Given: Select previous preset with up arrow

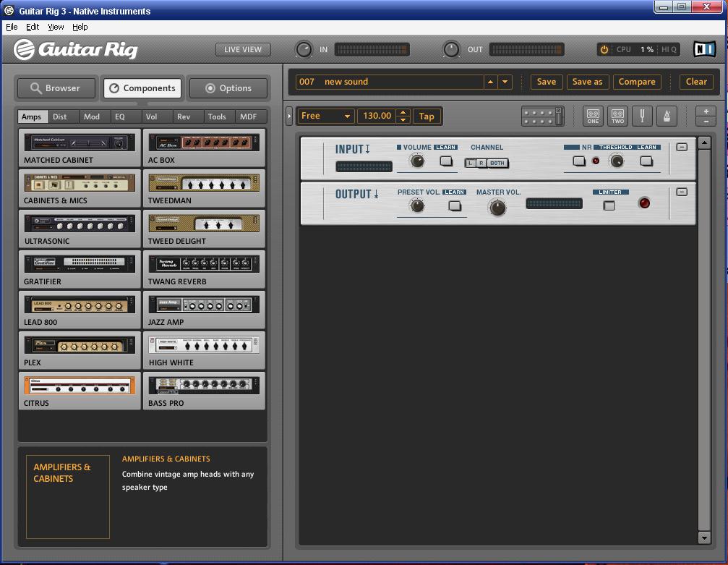Looking at the screenshot, I should [x=490, y=82].
